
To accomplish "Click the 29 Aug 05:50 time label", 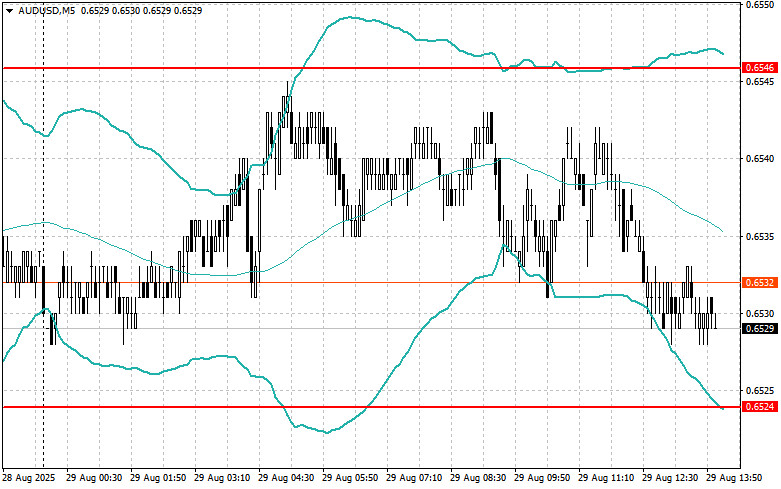I will pyautogui.click(x=350, y=478).
